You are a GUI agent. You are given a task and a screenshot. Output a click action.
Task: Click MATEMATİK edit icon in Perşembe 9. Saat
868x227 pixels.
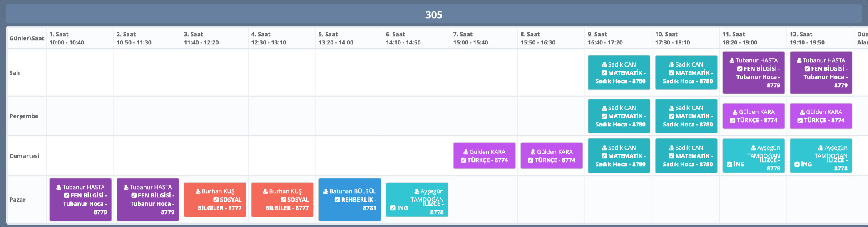pyautogui.click(x=604, y=116)
